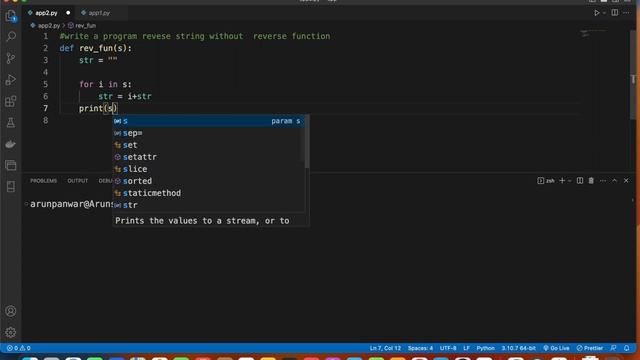Click 'Go Live' in status bar
The height and width of the screenshot is (360, 640).
(556, 348)
